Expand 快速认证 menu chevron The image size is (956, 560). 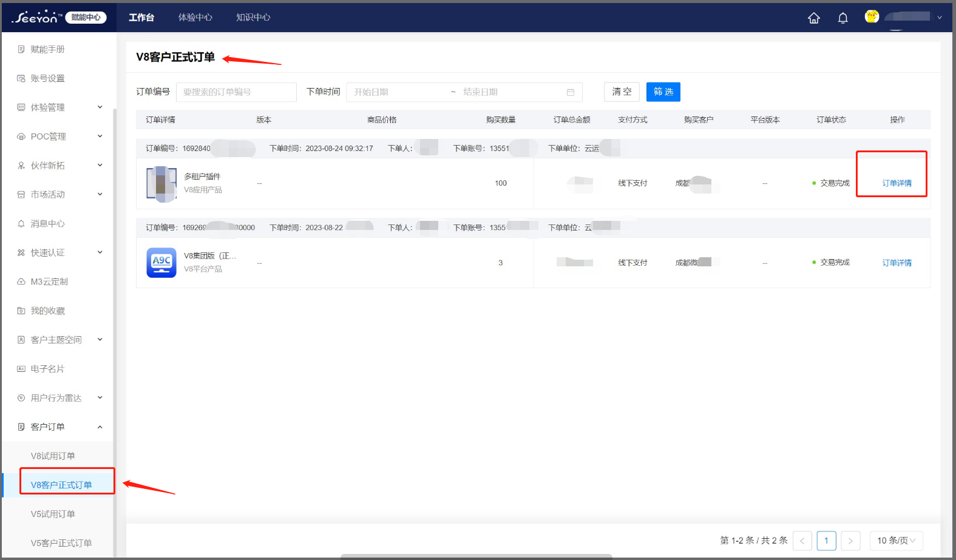(x=100, y=253)
